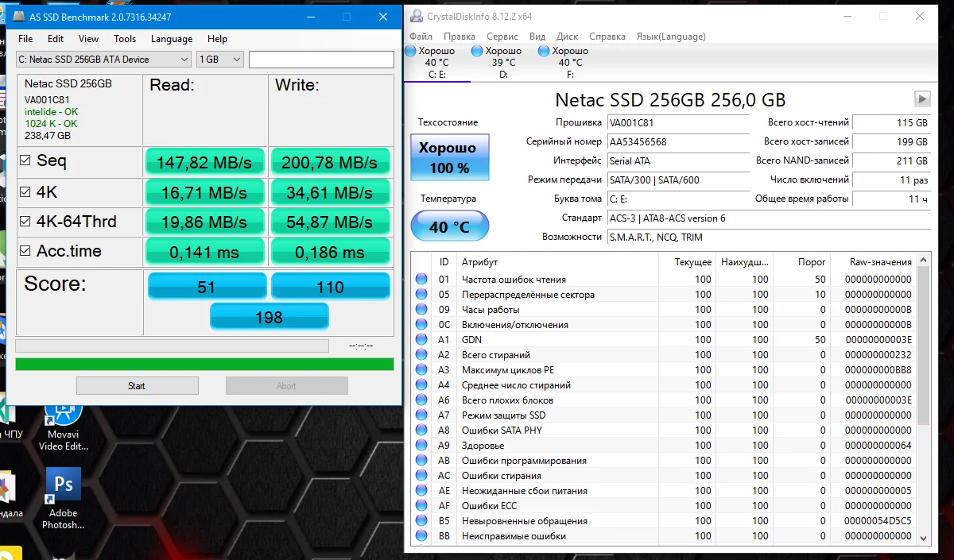Open Language menu in AS SSD Benchmark
Viewport: 954px width, 560px height.
tap(172, 39)
